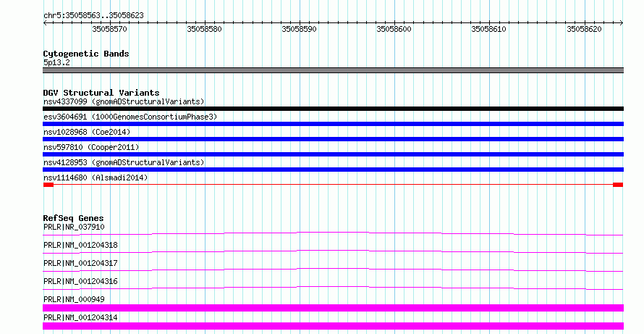Select the Cytogenetic Bands track heading
This screenshot has height=334, width=644.
(x=86, y=54)
